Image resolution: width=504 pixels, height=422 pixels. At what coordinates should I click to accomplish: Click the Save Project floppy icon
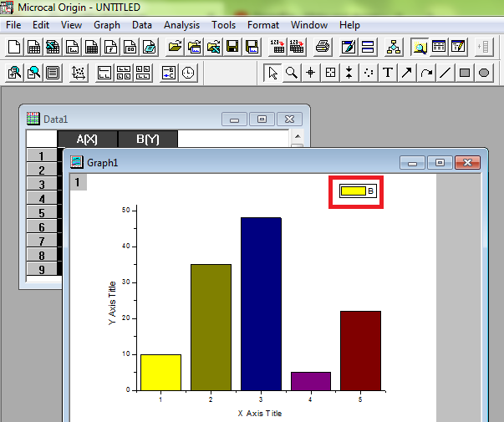click(x=232, y=47)
